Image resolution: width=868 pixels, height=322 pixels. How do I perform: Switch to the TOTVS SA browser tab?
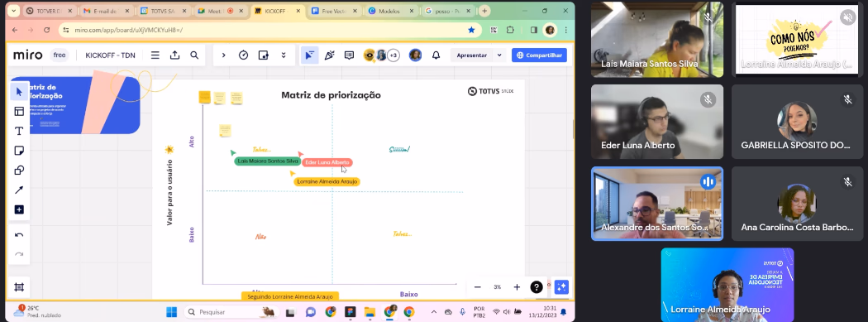164,11
